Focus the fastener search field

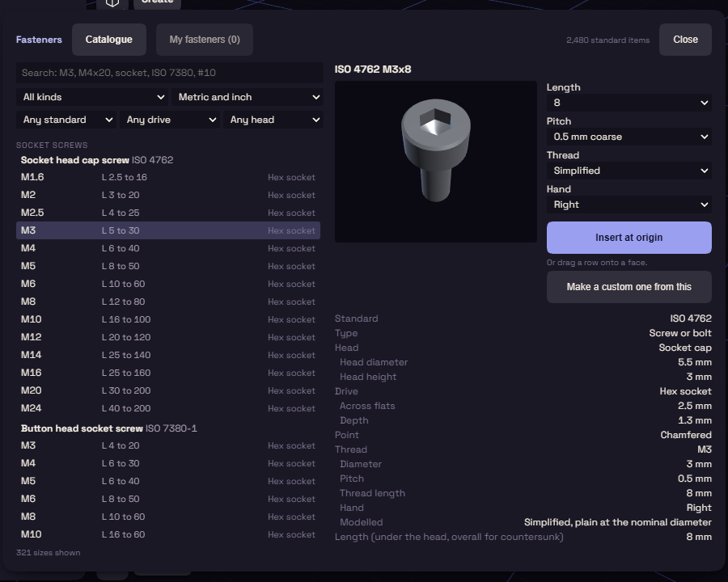[x=170, y=73]
